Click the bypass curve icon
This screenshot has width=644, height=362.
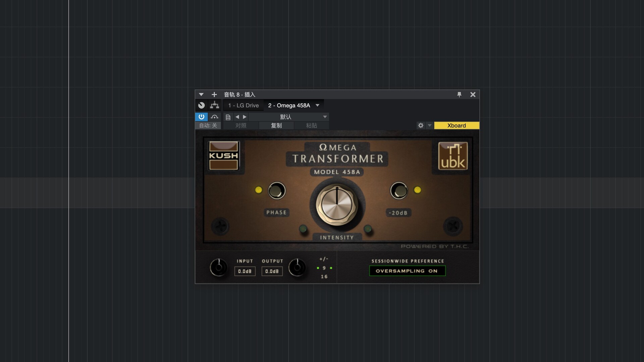point(214,117)
